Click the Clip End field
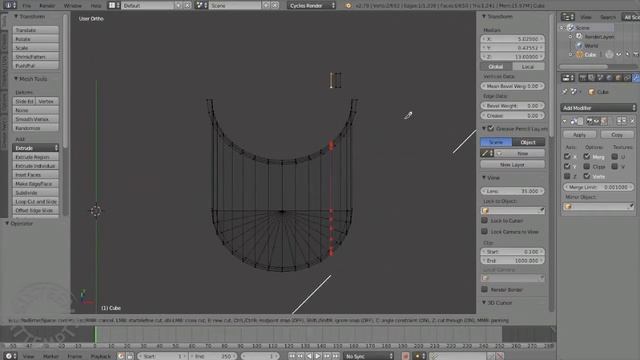 coord(513,260)
